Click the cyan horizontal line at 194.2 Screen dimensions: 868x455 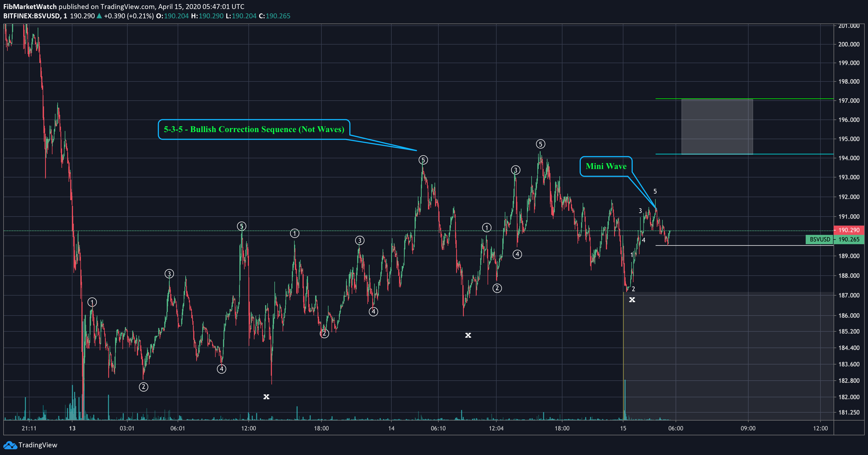pyautogui.click(x=744, y=154)
